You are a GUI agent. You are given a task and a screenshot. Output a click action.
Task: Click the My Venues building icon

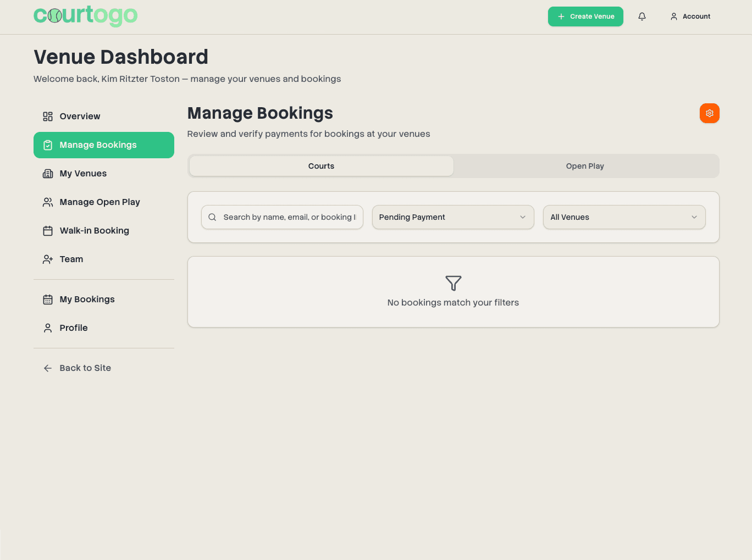[48, 173]
